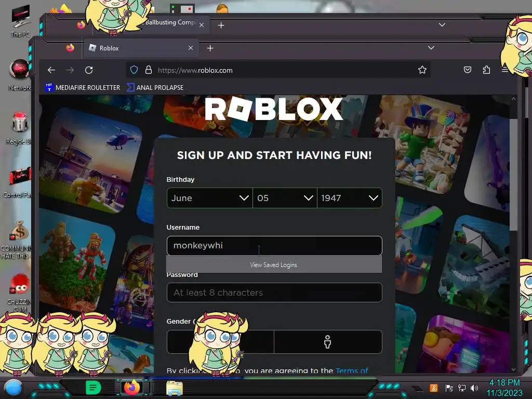Open a new tab in the background Firefox window

point(221,25)
